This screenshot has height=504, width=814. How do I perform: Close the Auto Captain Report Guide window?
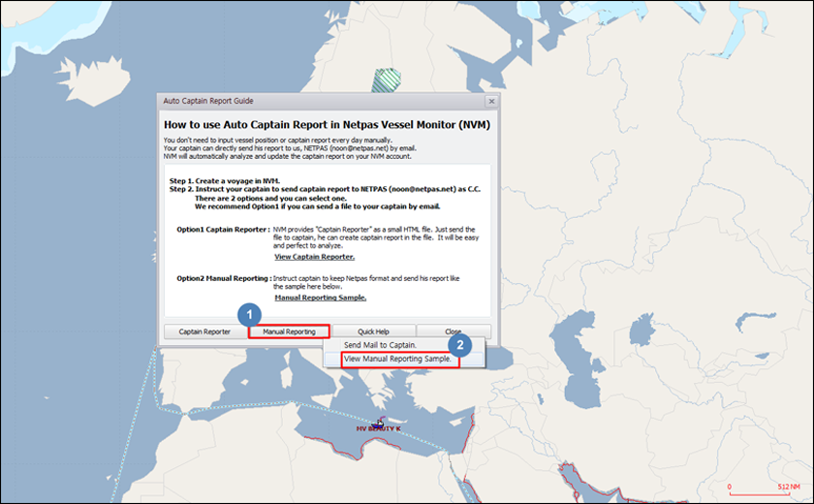pyautogui.click(x=491, y=101)
